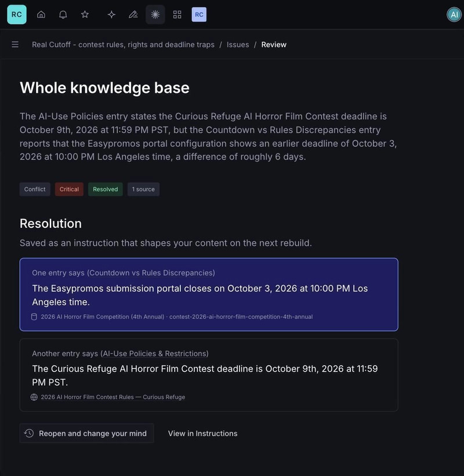
Task: Open Countdown vs Rules Discrepancies link
Action: (151, 272)
